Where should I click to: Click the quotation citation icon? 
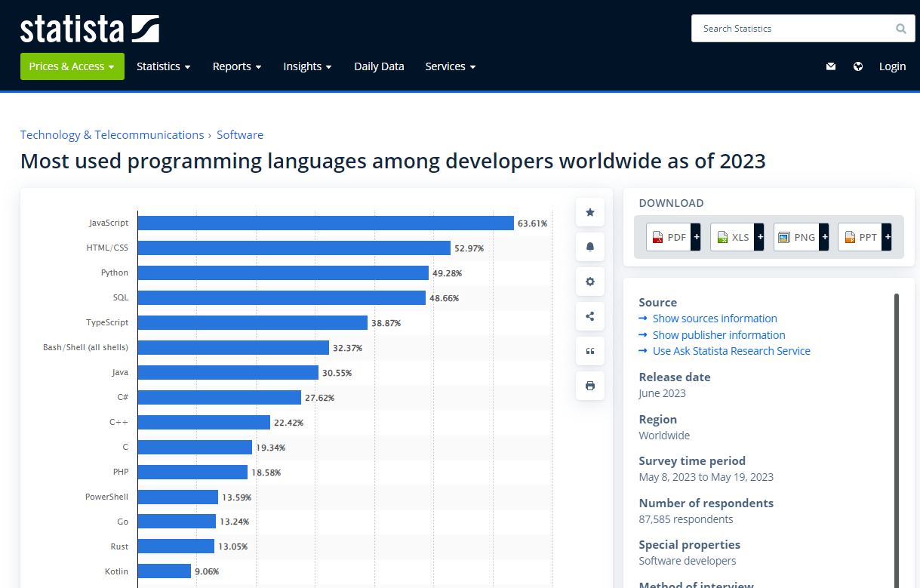(x=590, y=351)
